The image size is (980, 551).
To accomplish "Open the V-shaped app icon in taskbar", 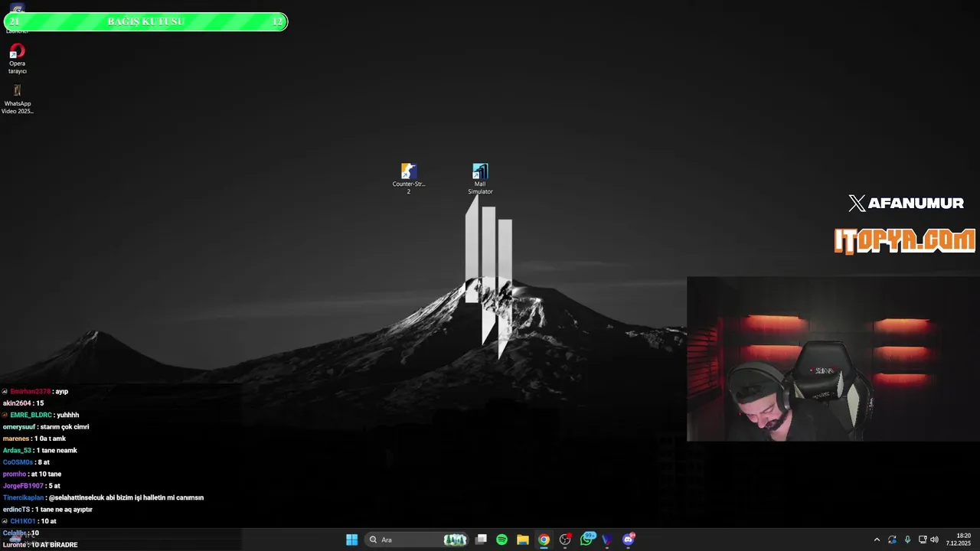I will tap(608, 540).
